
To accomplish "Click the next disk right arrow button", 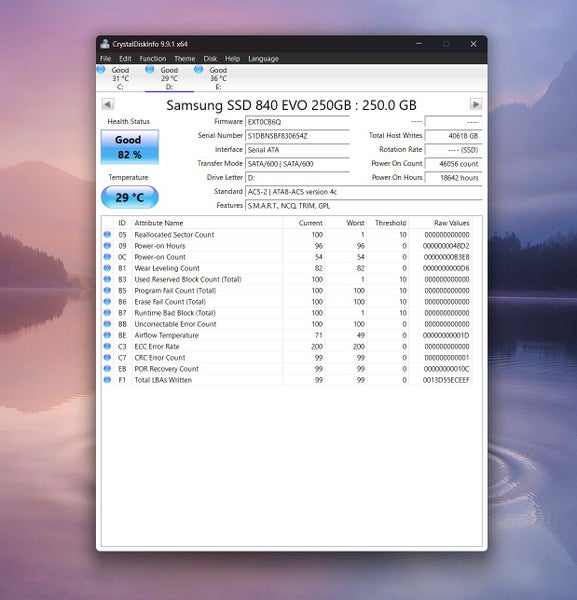I will click(476, 104).
